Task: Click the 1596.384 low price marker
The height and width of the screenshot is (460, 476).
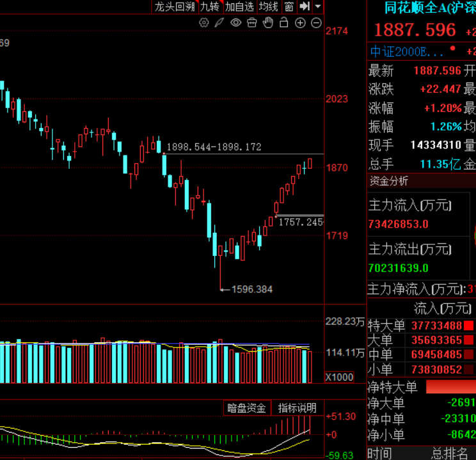Action: pos(252,289)
